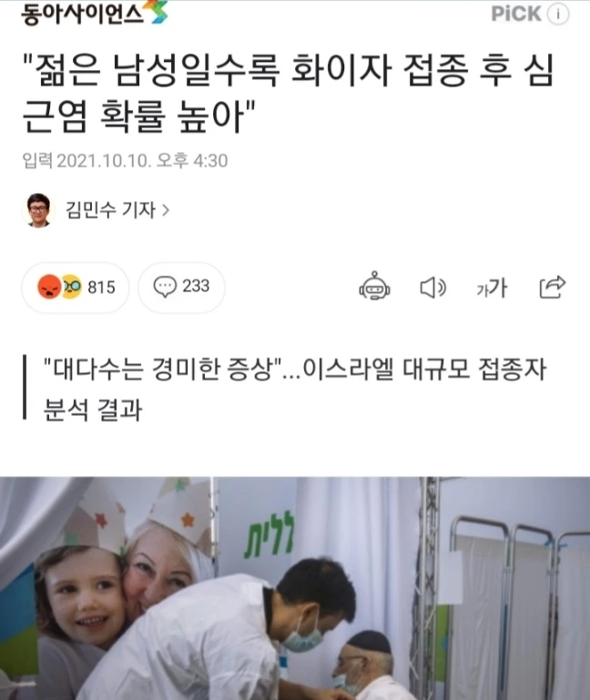
Task: Tap the glasses reaction emoji
Action: pyautogui.click(x=71, y=287)
